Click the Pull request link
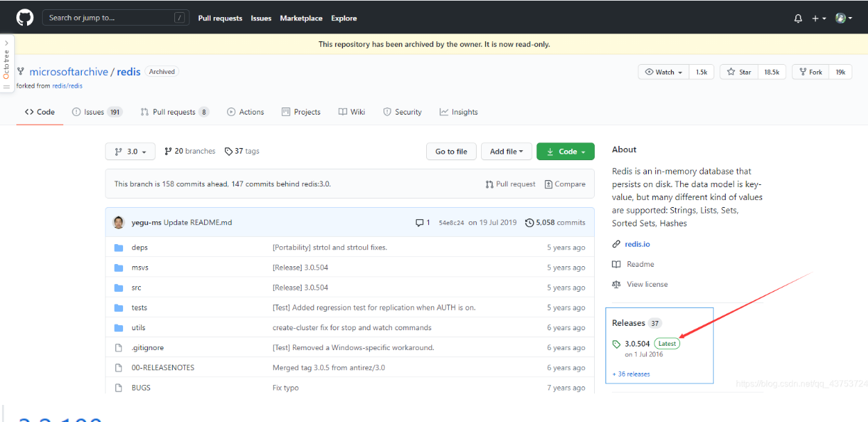868x422 pixels. 510,184
